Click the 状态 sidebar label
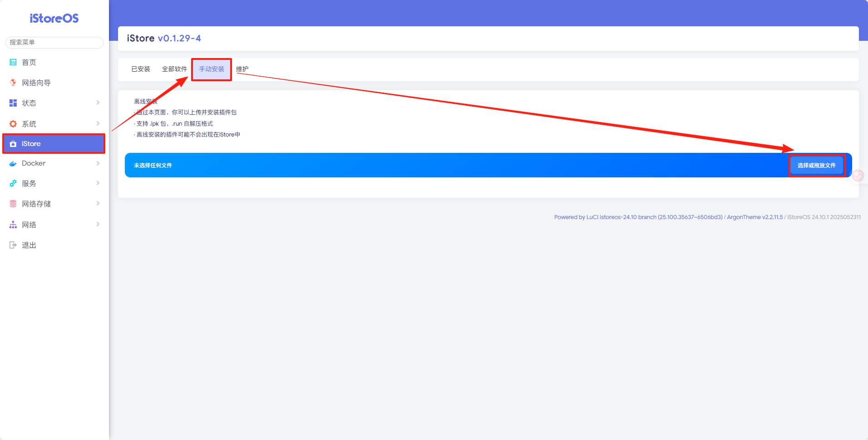The image size is (868, 440). pyautogui.click(x=29, y=103)
